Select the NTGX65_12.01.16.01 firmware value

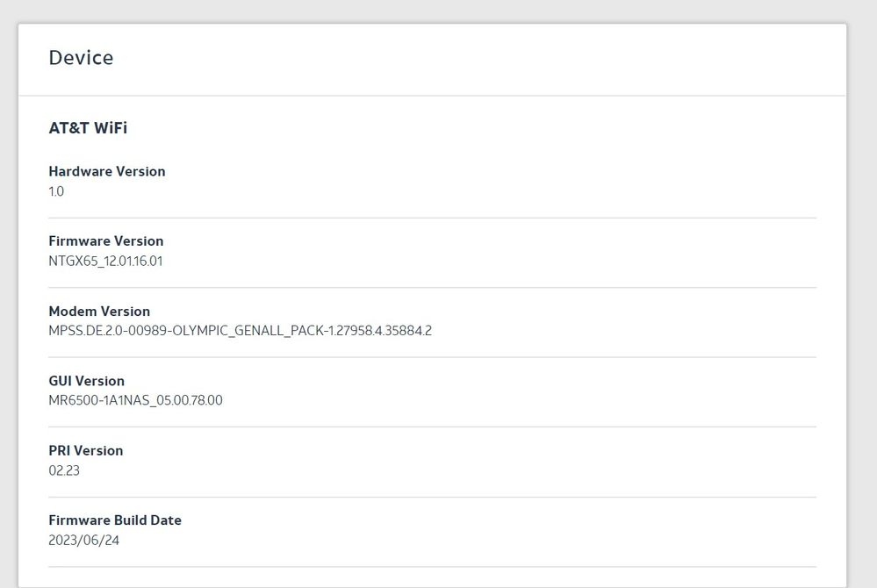pyautogui.click(x=105, y=261)
